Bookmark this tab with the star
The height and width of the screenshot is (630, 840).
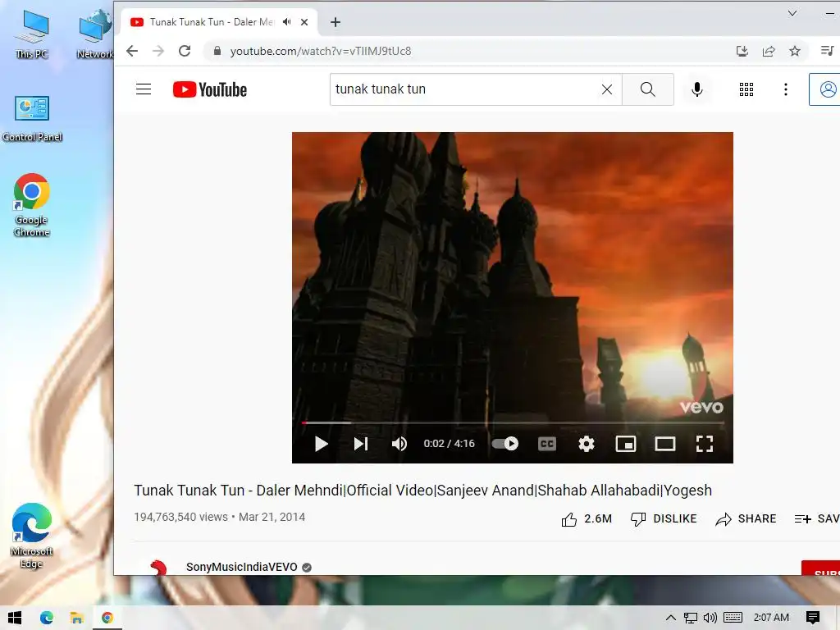click(x=794, y=51)
